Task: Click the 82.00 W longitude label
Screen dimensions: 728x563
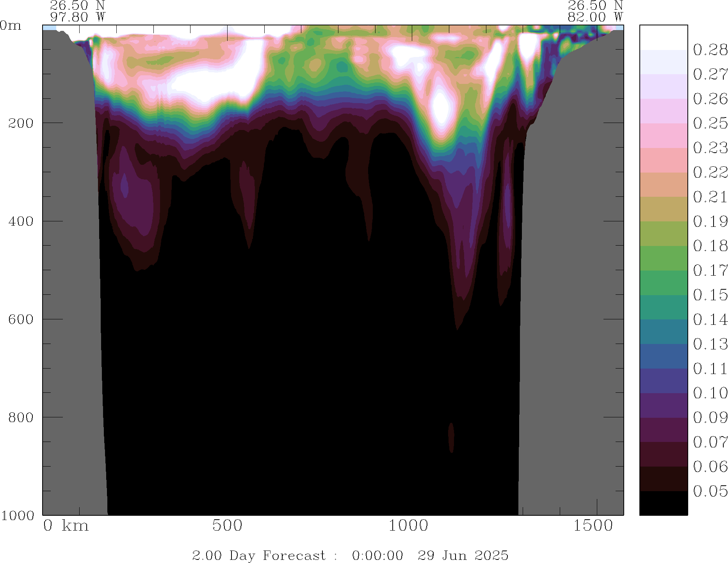Action: 595,17
